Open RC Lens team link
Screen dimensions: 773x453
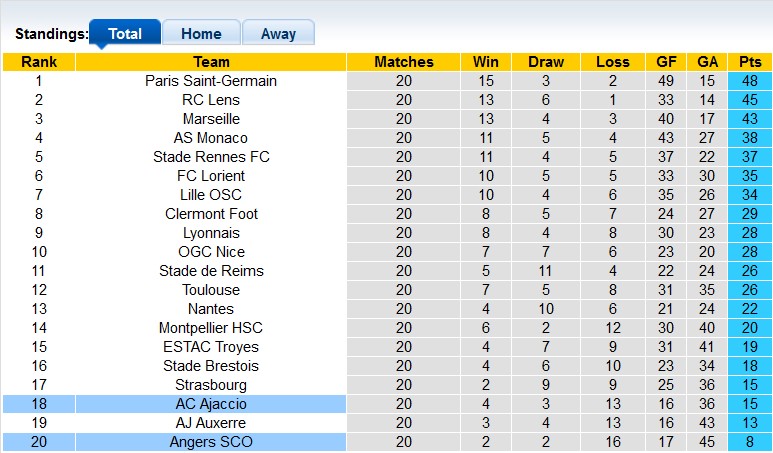211,100
